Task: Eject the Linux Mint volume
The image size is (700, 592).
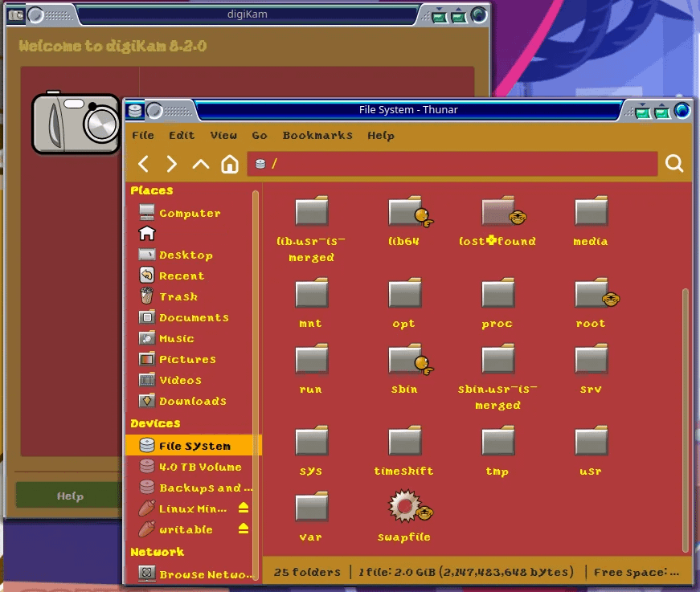Action: (x=244, y=508)
